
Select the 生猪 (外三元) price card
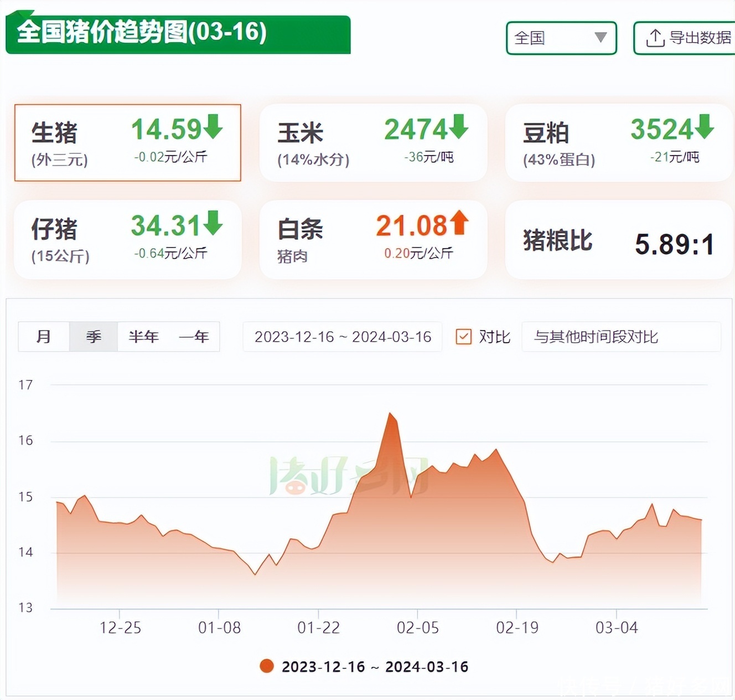[128, 143]
